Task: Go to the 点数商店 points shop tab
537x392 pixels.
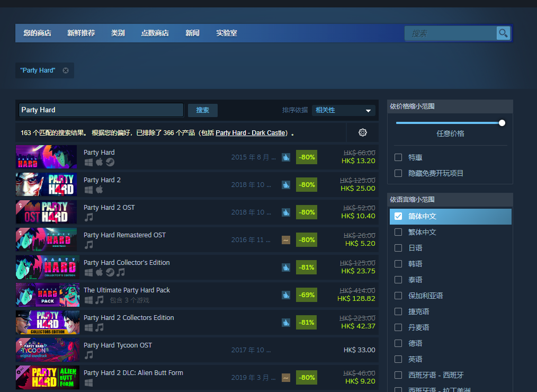Action: tap(155, 33)
